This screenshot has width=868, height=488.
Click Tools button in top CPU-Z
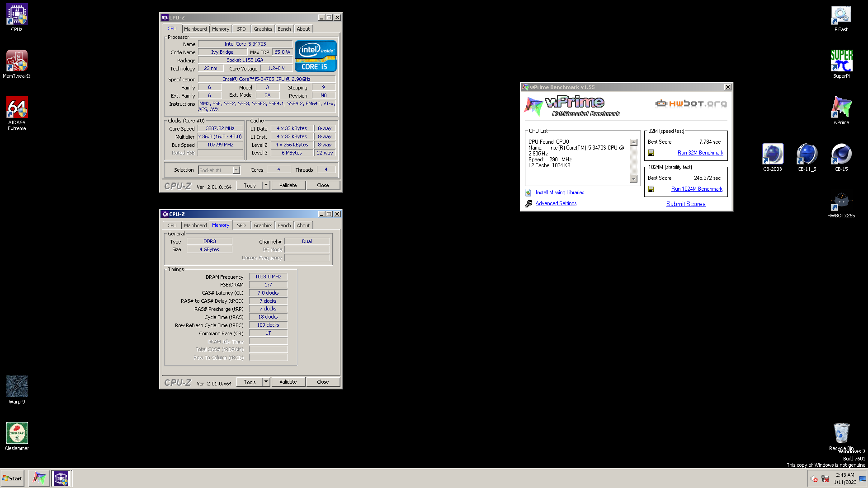(250, 185)
